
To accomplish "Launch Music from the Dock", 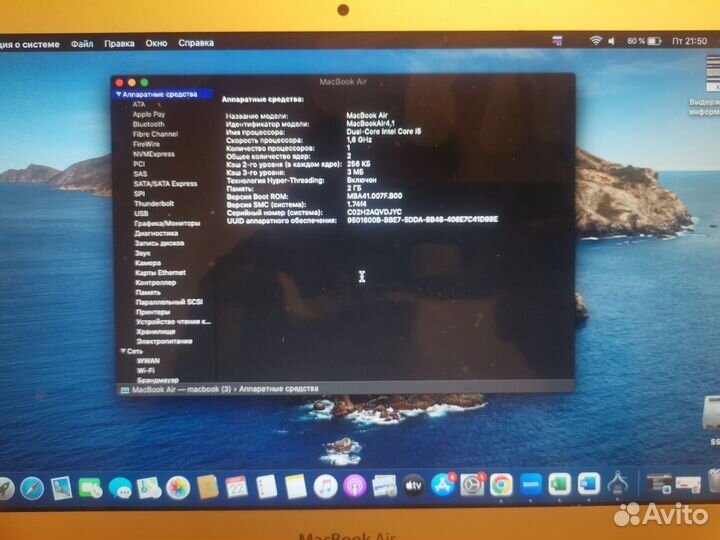I will (x=325, y=486).
